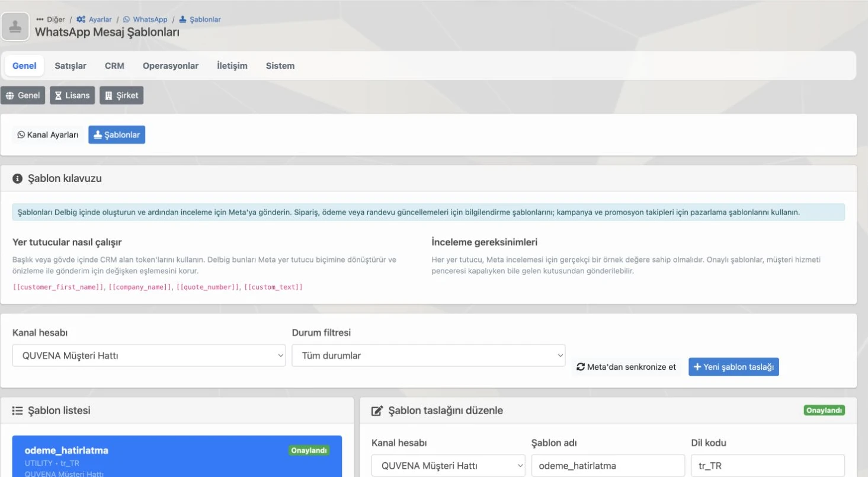
Task: Open the Ayarlar breadcrumb link
Action: coord(94,20)
